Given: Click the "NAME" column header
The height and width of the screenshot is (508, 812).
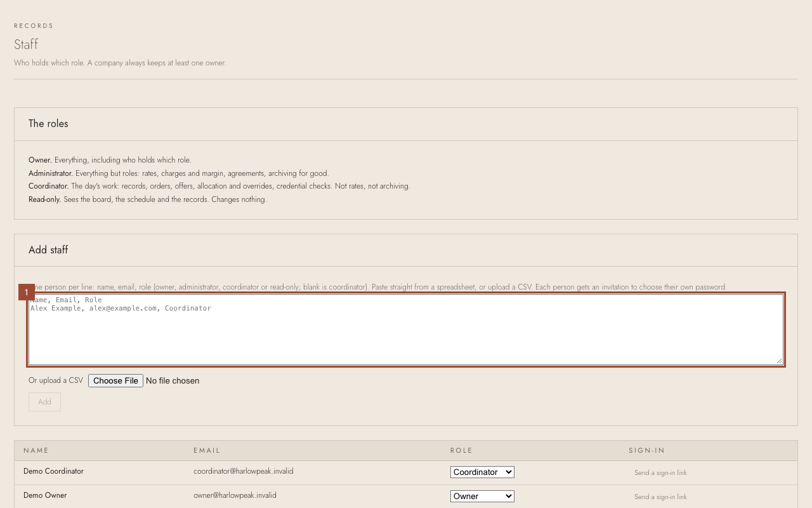Looking at the screenshot, I should [36, 450].
